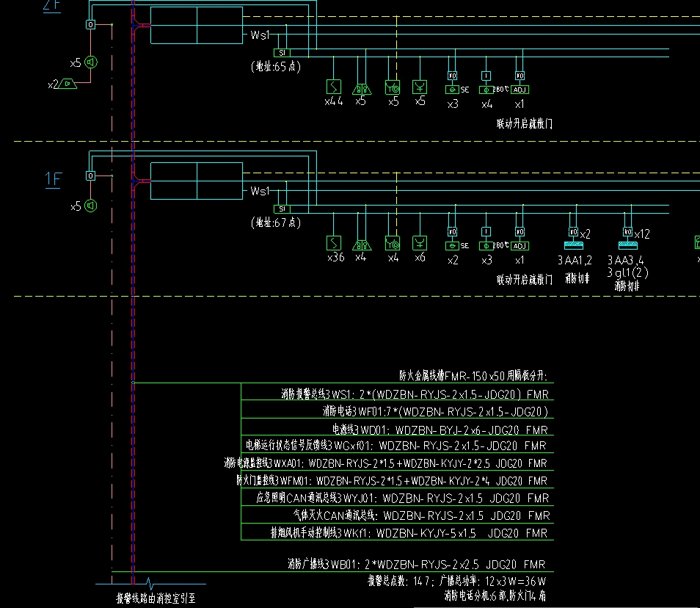Click the 2F green broadcast speaker symbol x5
The image size is (700, 608).
(x=91, y=62)
